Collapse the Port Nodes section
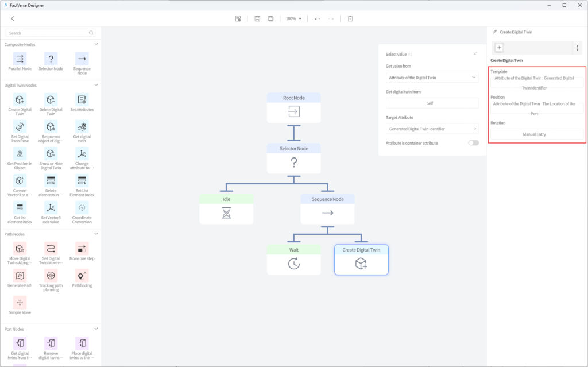Screen dimensions: 588x367 (96, 329)
